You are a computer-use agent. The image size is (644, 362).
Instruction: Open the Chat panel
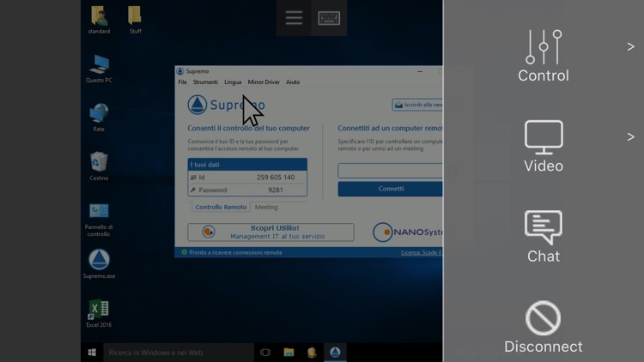tap(544, 237)
